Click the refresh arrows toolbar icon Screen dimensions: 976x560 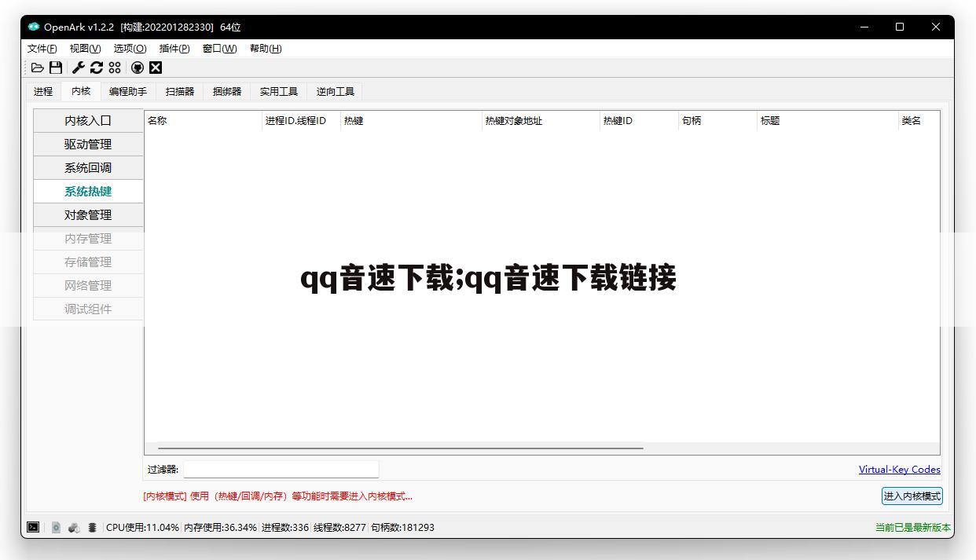[97, 68]
